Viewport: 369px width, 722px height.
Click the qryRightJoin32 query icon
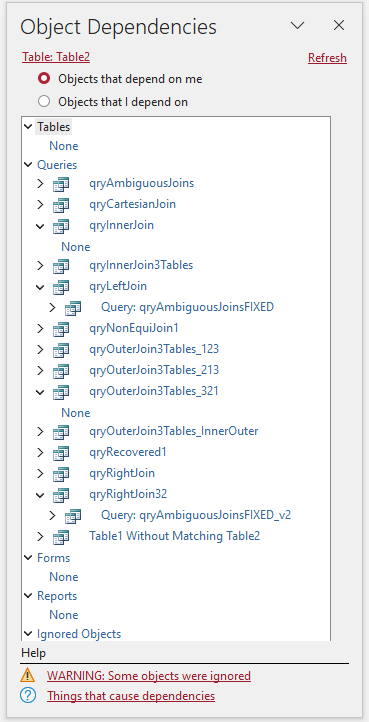click(61, 495)
